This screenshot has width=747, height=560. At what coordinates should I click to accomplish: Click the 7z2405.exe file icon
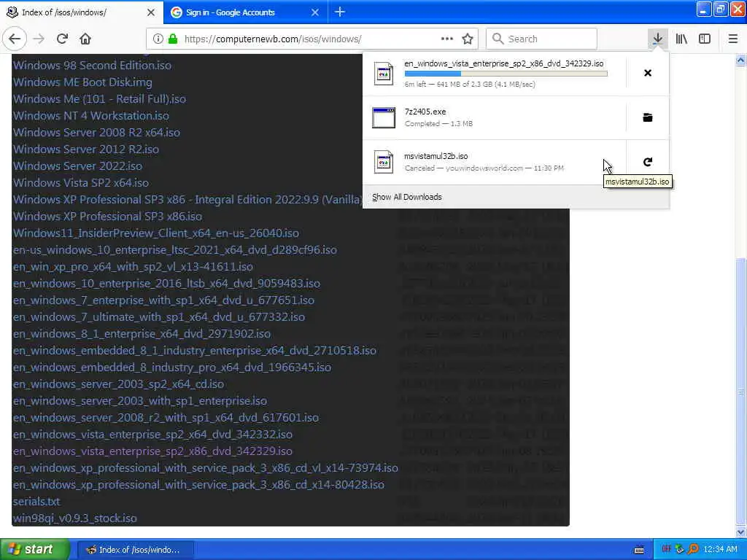pos(384,117)
